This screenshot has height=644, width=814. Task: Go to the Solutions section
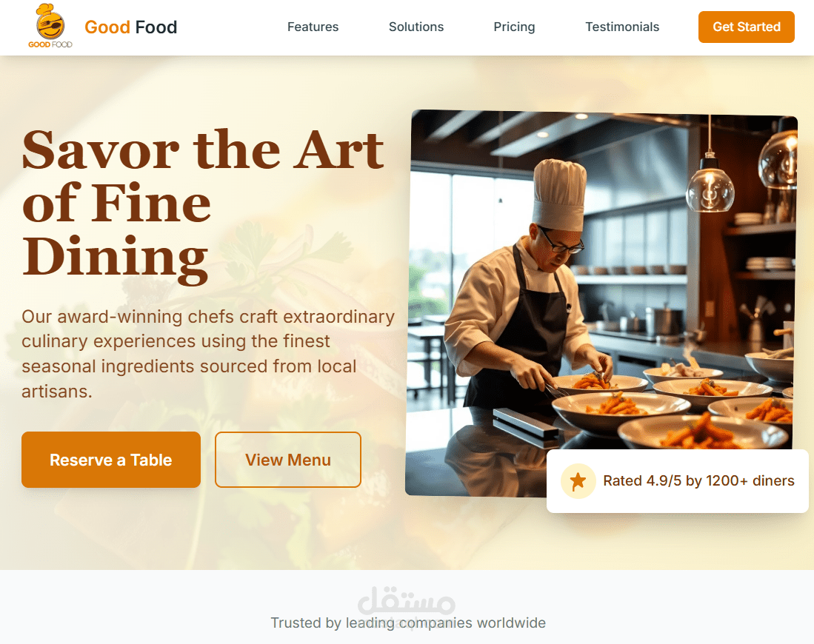416,27
